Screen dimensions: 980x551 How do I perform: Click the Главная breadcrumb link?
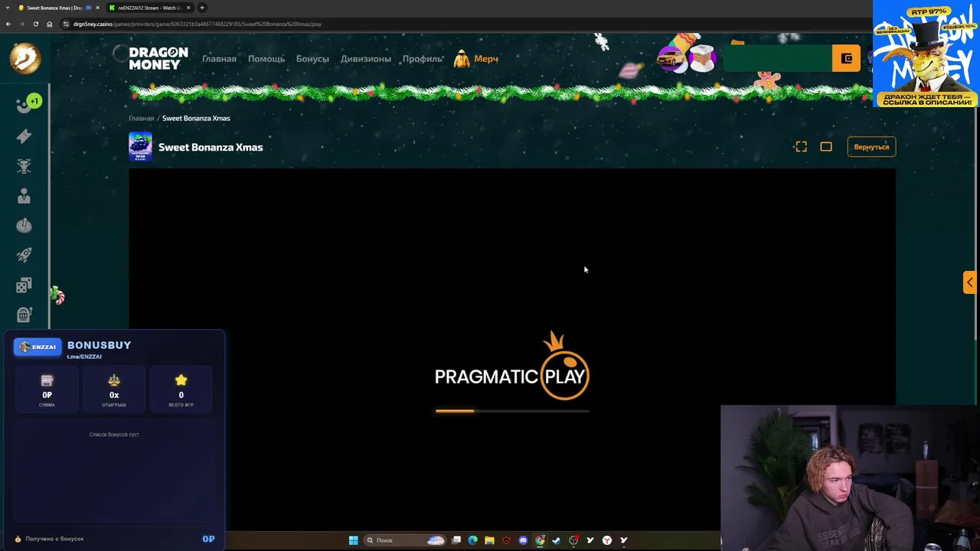141,119
